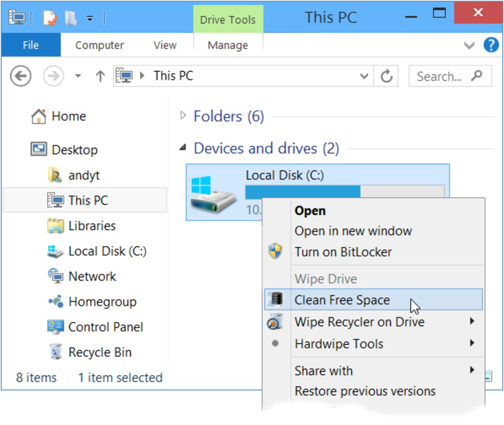Click the BitLocker shield icon

tap(275, 251)
